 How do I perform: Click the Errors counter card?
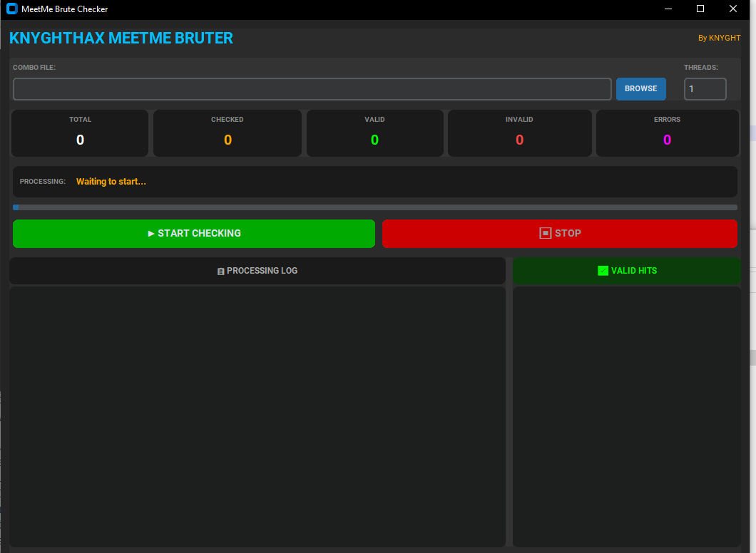[668, 133]
